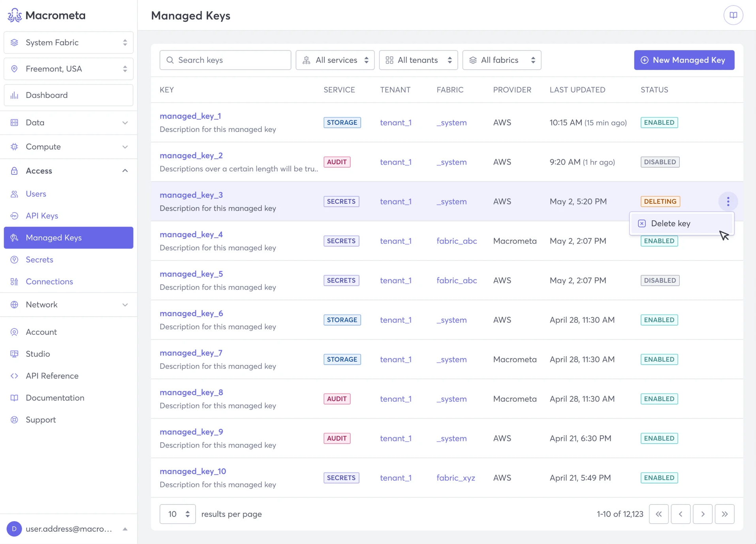Click the Dashboard chart icon
Screen dimensions: 756x544
pyautogui.click(x=15, y=95)
